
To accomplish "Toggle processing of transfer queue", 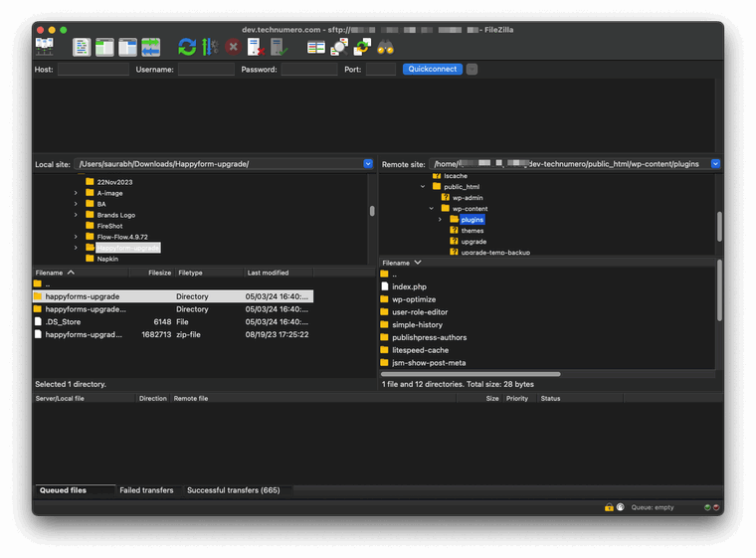I will point(210,48).
